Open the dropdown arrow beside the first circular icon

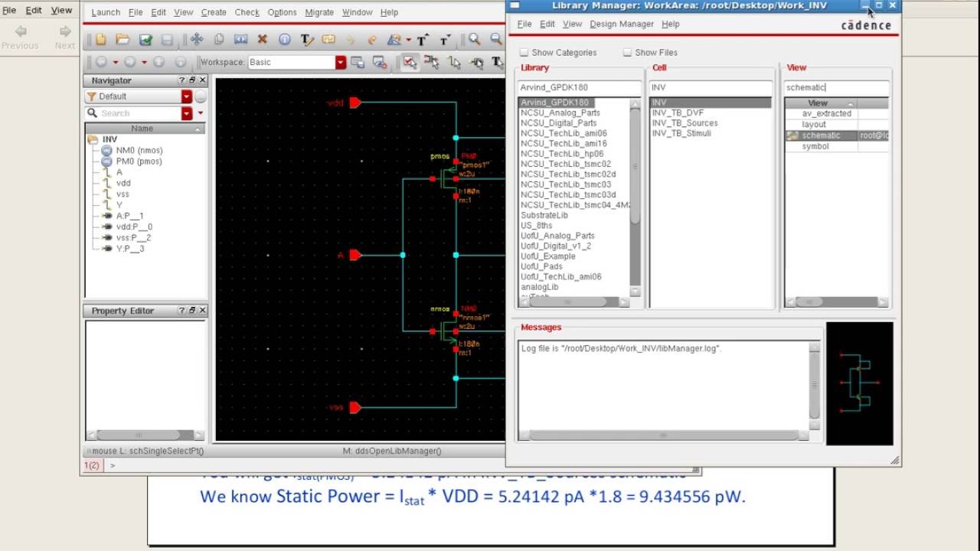pos(116,62)
